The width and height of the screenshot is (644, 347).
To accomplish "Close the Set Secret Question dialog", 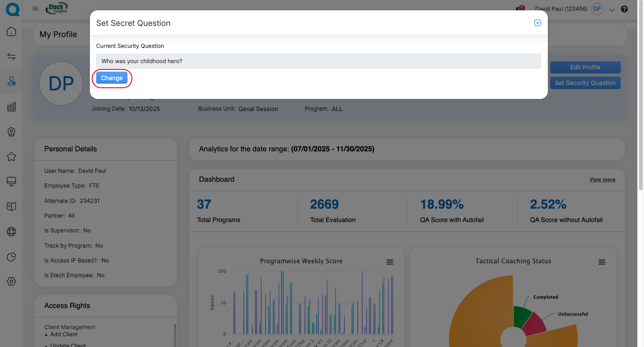I will [538, 23].
